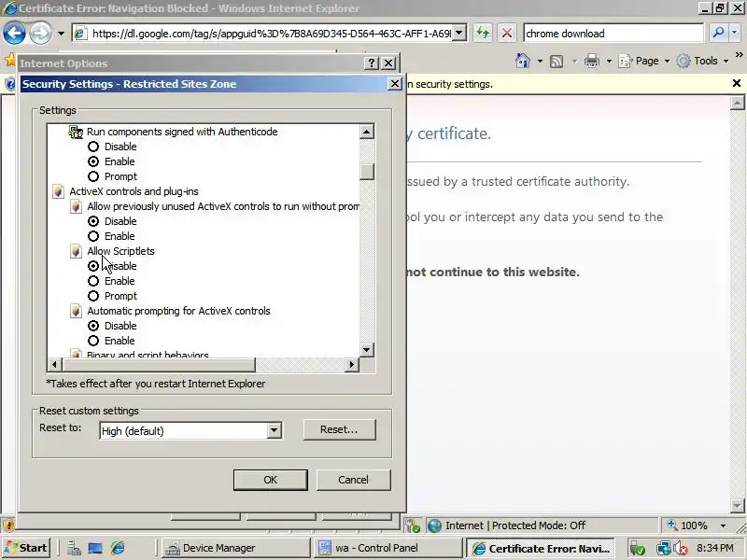Click the ActiveX controls and plug-ins category icon
The height and width of the screenshot is (560, 747).
tap(58, 191)
